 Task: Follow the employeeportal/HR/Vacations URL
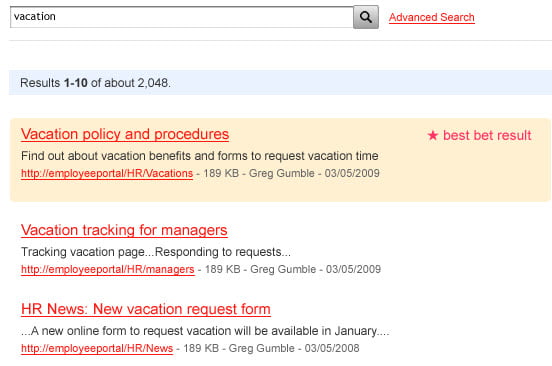(x=107, y=173)
